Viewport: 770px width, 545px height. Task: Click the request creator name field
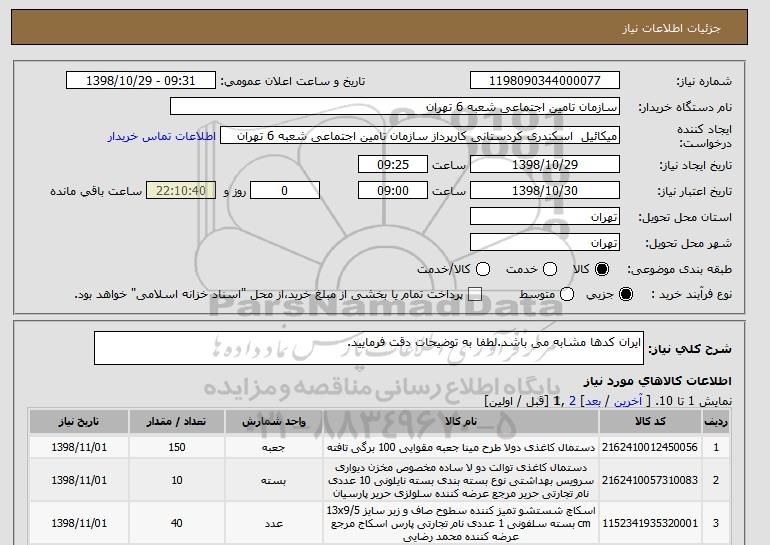point(420,136)
